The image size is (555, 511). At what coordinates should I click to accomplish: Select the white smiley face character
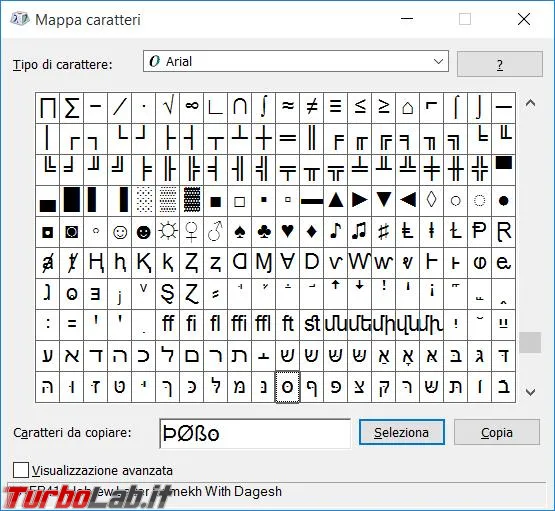(x=120, y=232)
